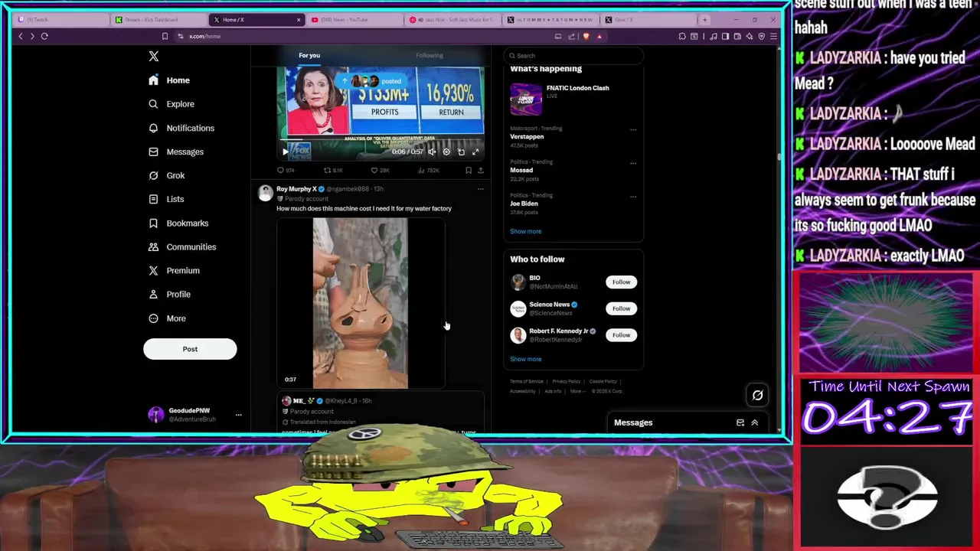The height and width of the screenshot is (551, 980).
Task: Switch to News - YouTube browser tab
Action: pos(354,19)
